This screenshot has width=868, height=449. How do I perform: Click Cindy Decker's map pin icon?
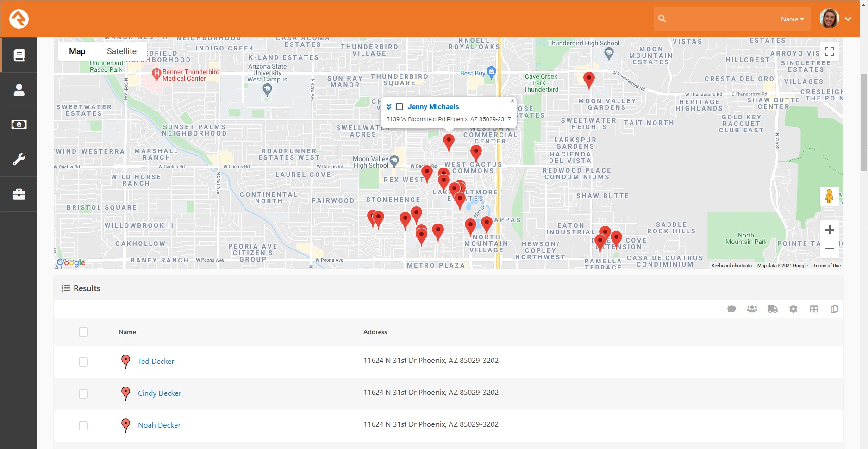[x=125, y=393]
